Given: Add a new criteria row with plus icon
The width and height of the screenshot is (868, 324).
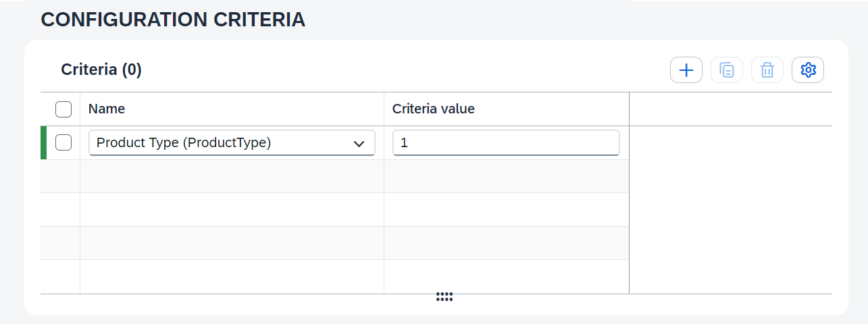Looking at the screenshot, I should [686, 70].
